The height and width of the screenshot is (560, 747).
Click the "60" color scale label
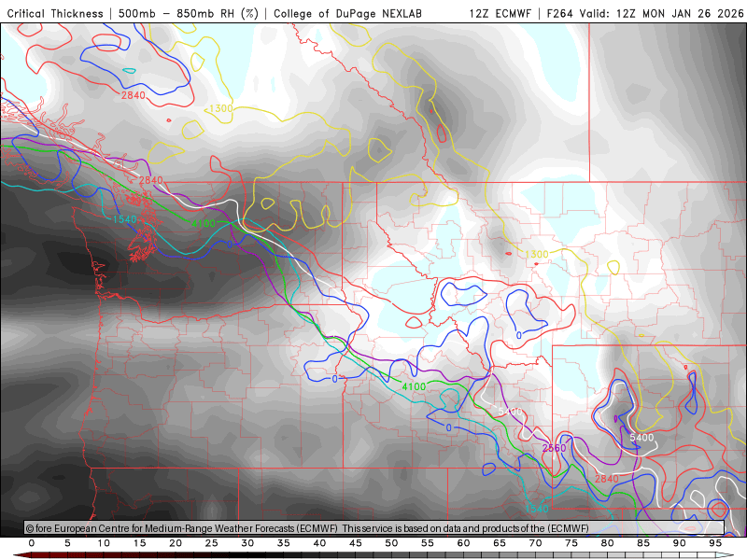(463, 543)
